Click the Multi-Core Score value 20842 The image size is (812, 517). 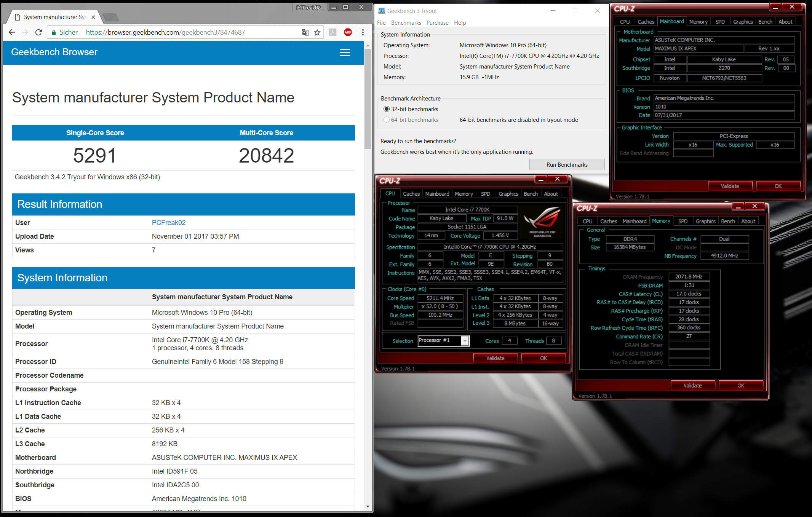click(x=267, y=155)
